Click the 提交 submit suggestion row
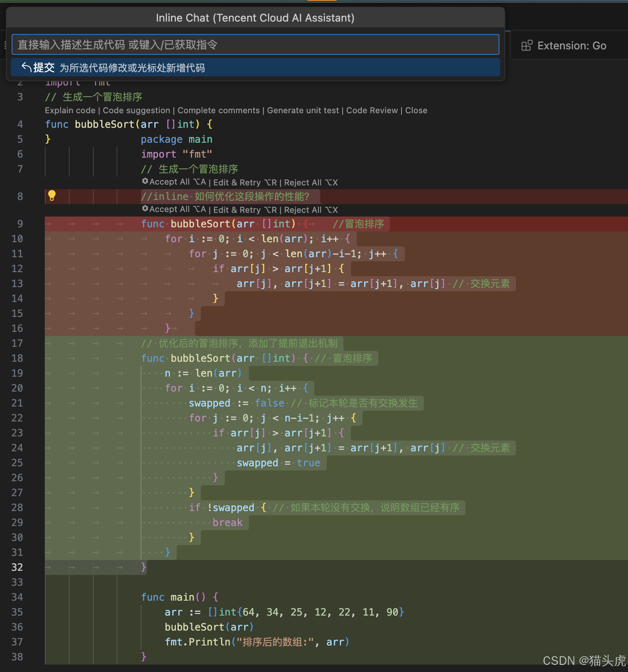The height and width of the screenshot is (672, 628). click(x=255, y=67)
